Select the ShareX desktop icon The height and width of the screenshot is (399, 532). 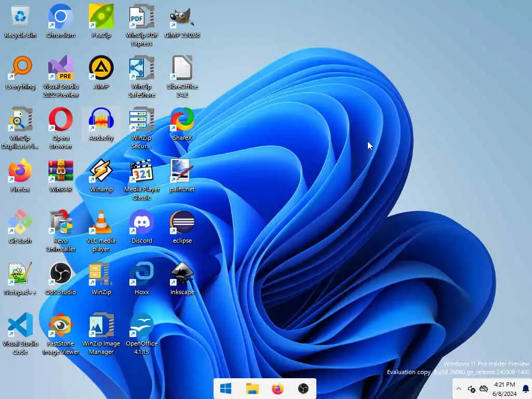[182, 124]
